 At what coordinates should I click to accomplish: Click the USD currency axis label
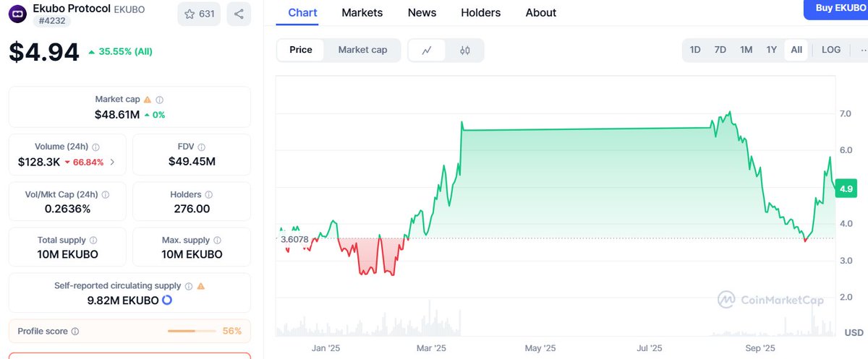[x=854, y=333]
